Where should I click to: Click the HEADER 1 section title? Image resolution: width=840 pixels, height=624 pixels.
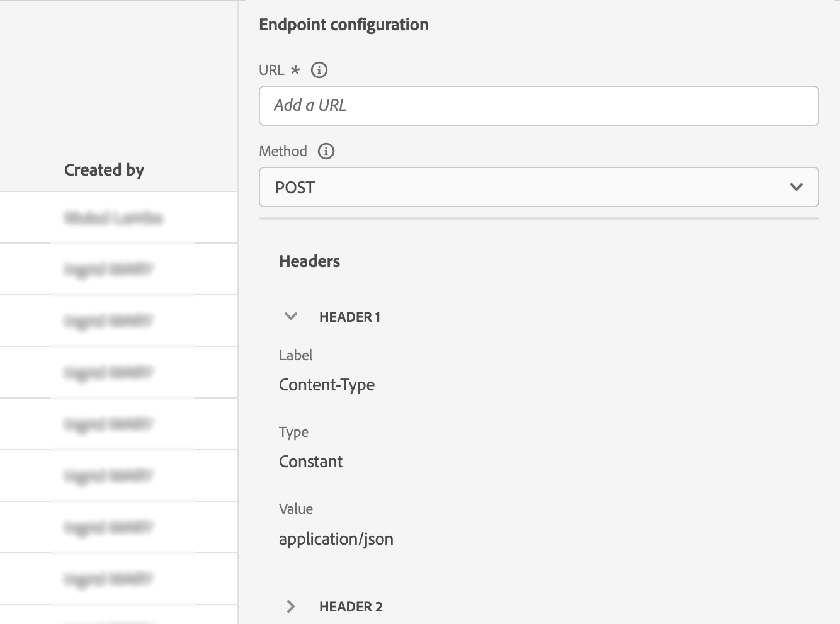point(349,317)
